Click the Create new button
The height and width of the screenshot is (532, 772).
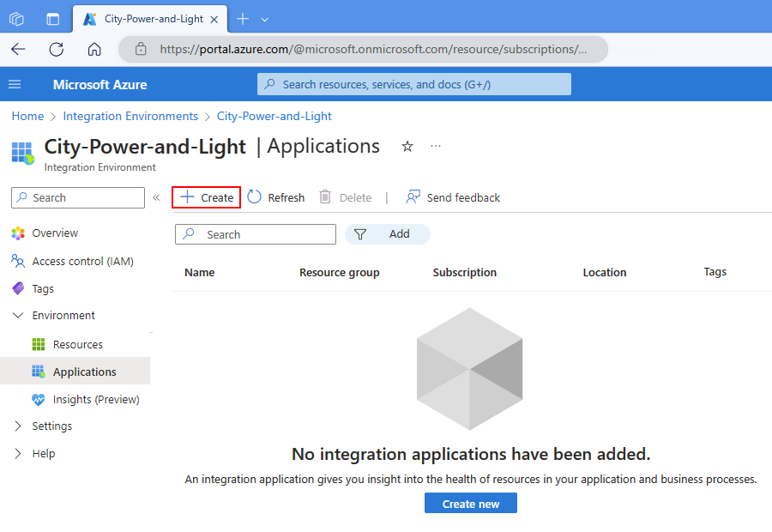[471, 504]
